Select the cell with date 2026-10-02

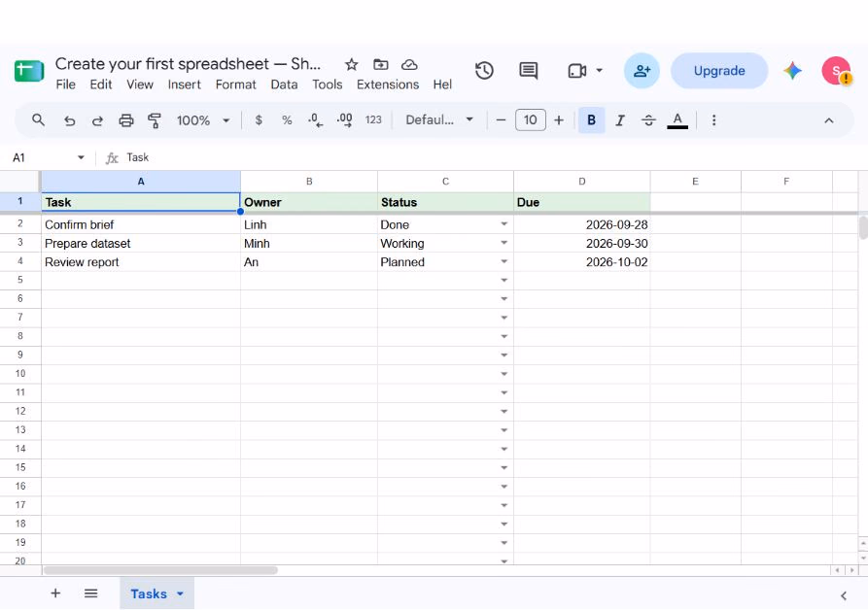point(582,262)
